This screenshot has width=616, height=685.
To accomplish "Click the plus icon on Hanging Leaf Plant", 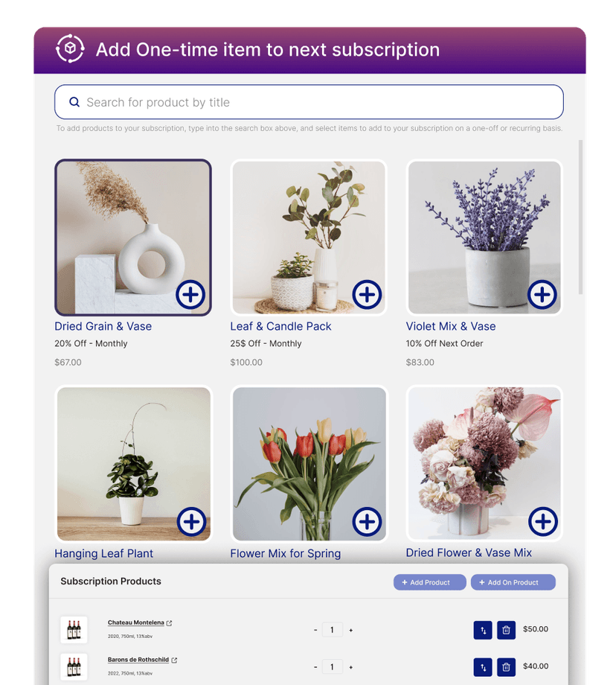I will pyautogui.click(x=190, y=522).
